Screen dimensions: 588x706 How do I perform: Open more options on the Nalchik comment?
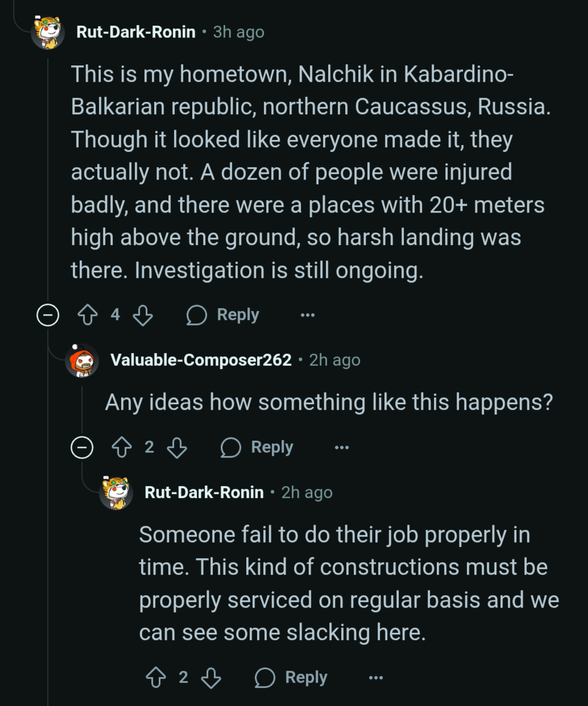308,315
